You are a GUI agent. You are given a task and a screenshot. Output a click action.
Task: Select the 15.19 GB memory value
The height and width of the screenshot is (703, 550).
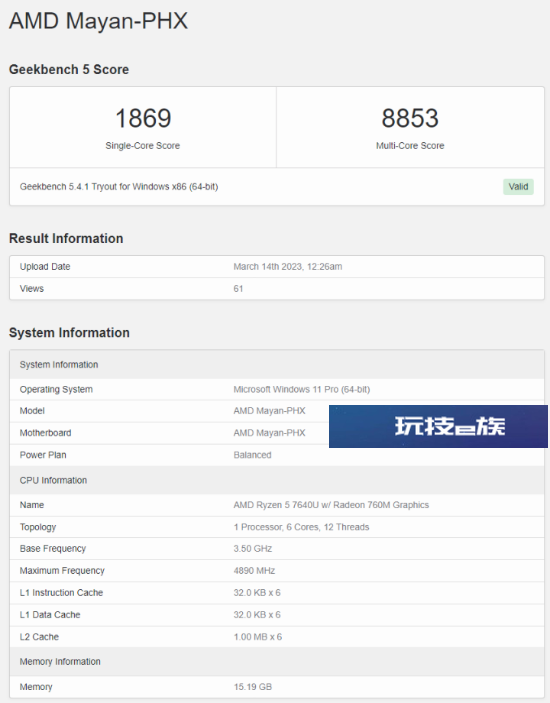pyautogui.click(x=252, y=687)
